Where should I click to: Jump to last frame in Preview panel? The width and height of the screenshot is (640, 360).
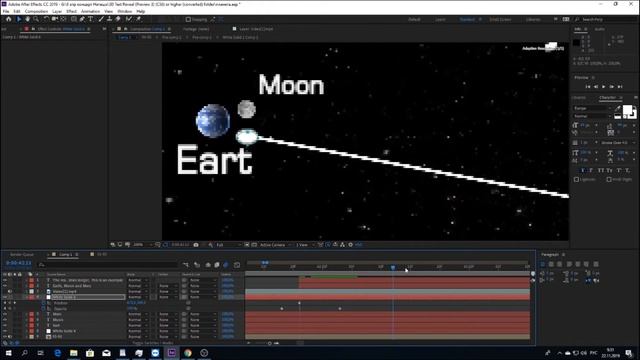(x=620, y=87)
